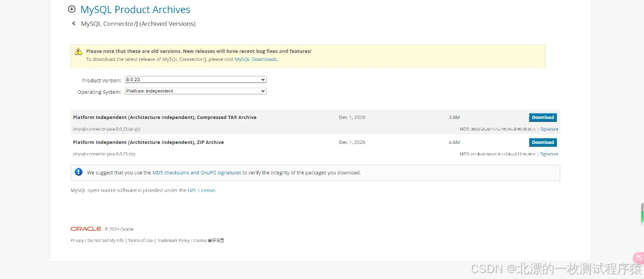
Task: Click the old versions warning notice text
Action: [x=198, y=51]
